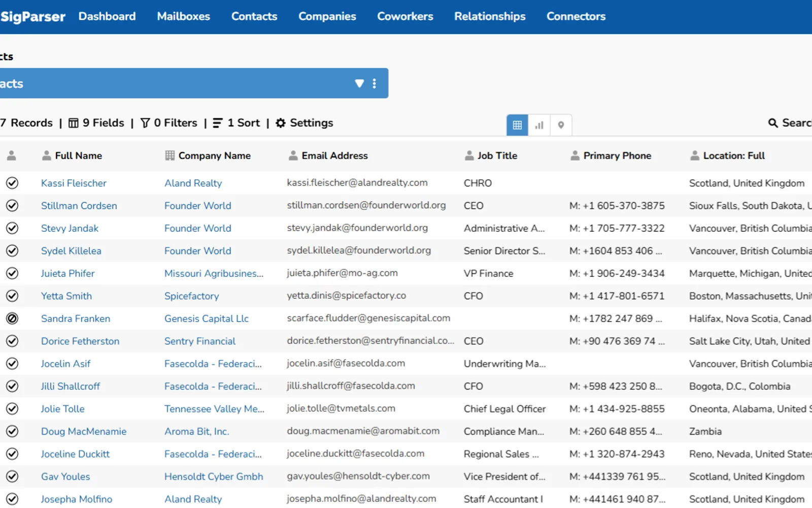Open the Coworkers tab
Image resolution: width=812 pixels, height=508 pixels.
pyautogui.click(x=405, y=16)
